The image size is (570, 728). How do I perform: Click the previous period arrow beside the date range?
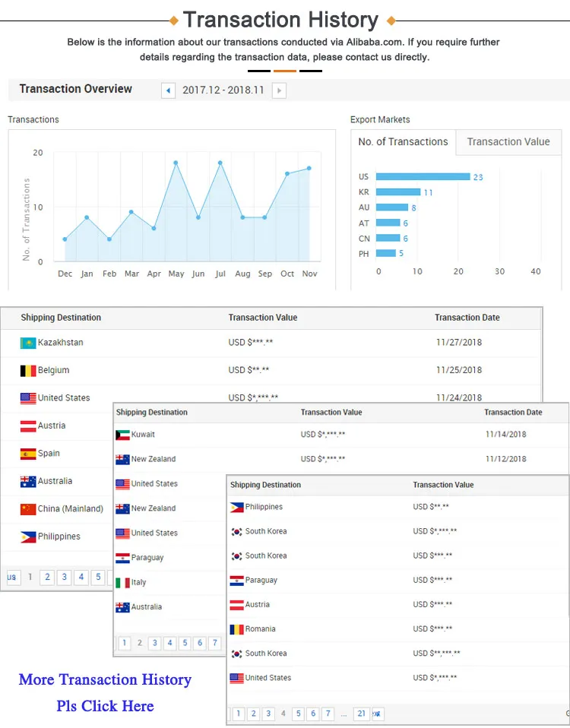click(168, 90)
